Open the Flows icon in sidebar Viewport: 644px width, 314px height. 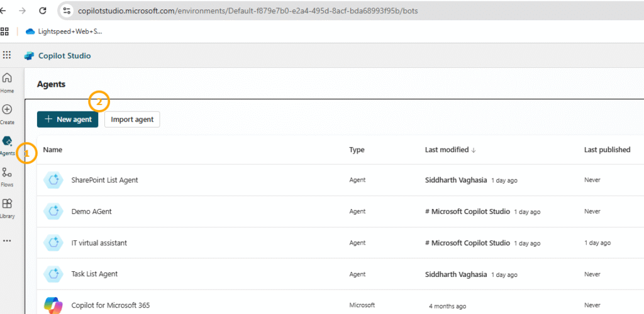click(x=7, y=172)
